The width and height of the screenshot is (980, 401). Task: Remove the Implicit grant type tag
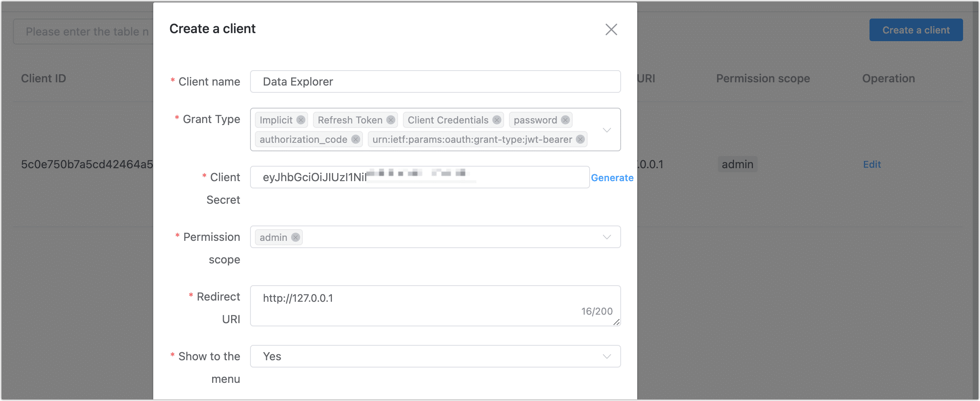[x=301, y=120]
